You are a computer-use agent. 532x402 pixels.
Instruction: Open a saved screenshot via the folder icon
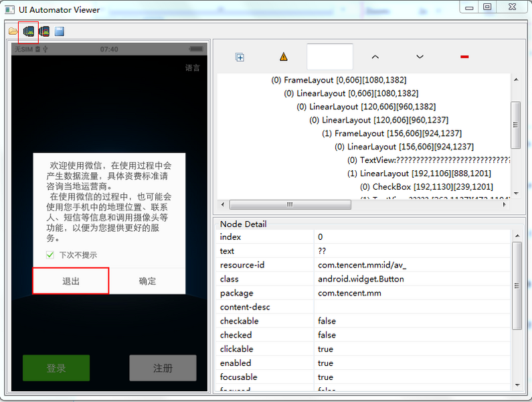click(x=13, y=31)
